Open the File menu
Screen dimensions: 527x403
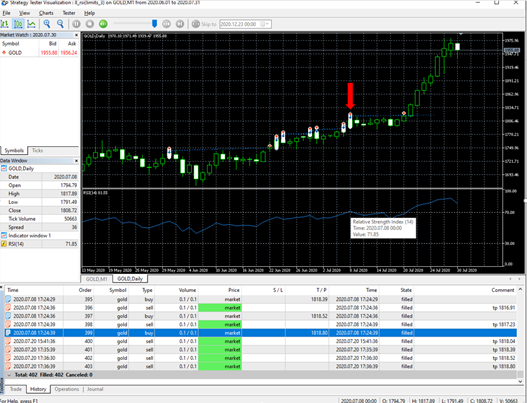[6, 13]
